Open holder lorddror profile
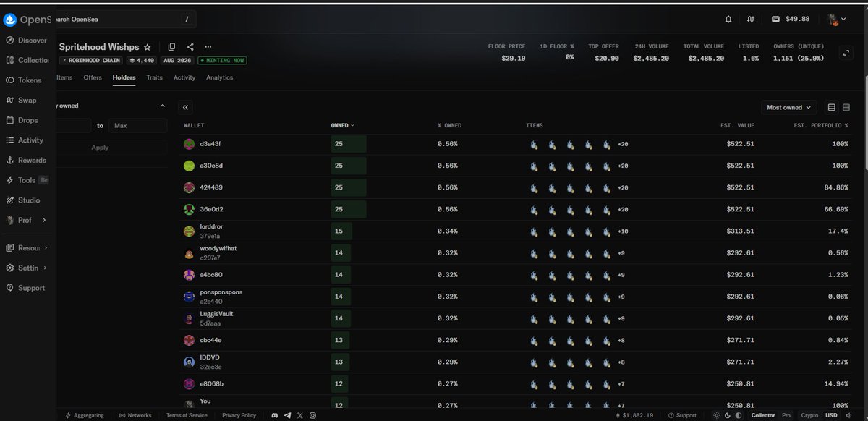The width and height of the screenshot is (868, 421). tap(213, 227)
